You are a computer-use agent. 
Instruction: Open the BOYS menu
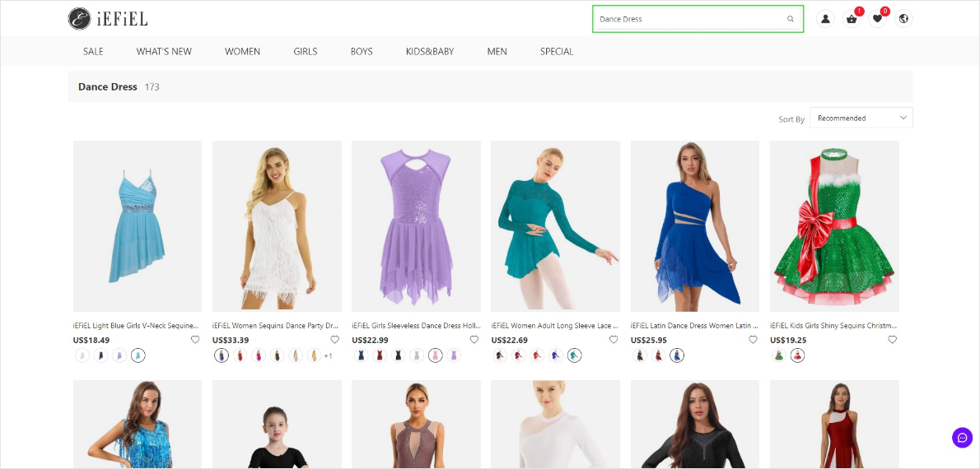(362, 51)
